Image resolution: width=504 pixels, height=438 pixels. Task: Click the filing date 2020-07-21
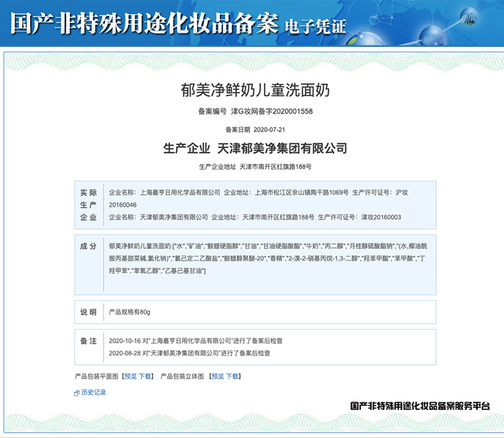(269, 130)
